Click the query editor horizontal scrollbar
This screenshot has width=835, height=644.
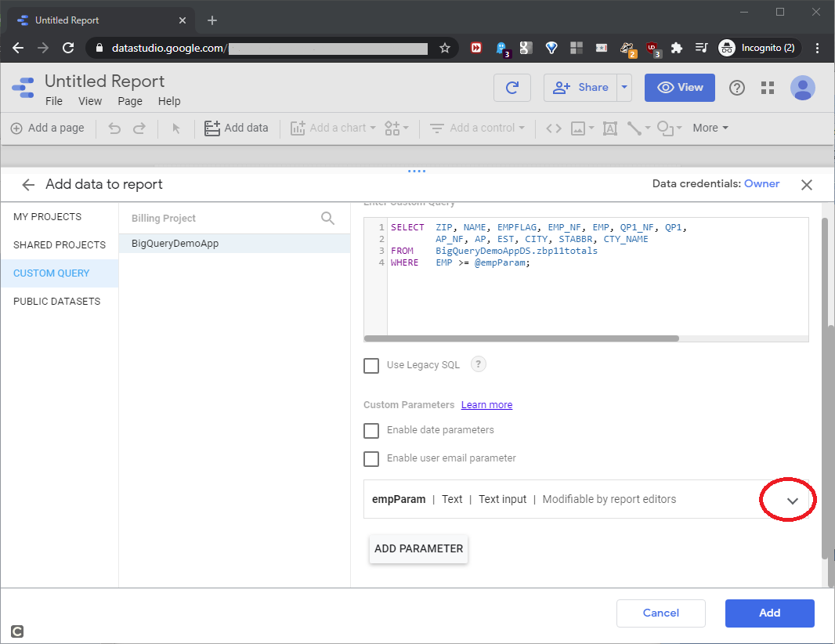click(x=522, y=338)
